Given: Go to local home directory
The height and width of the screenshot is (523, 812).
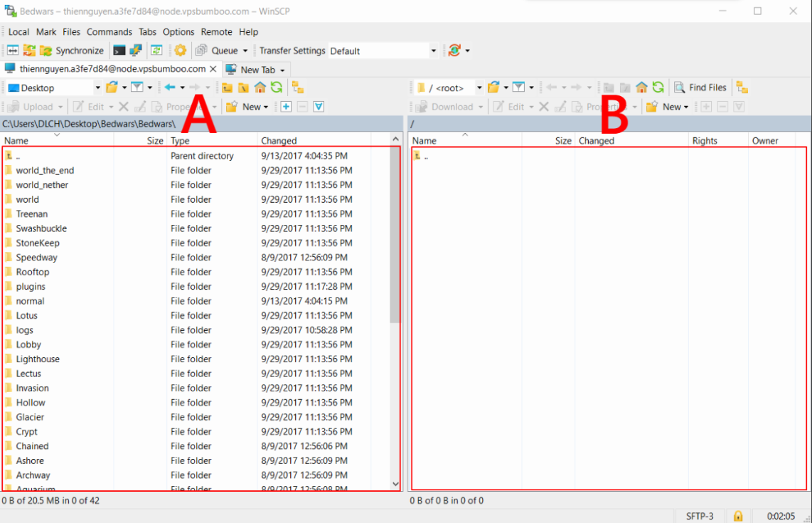Looking at the screenshot, I should click(x=260, y=88).
